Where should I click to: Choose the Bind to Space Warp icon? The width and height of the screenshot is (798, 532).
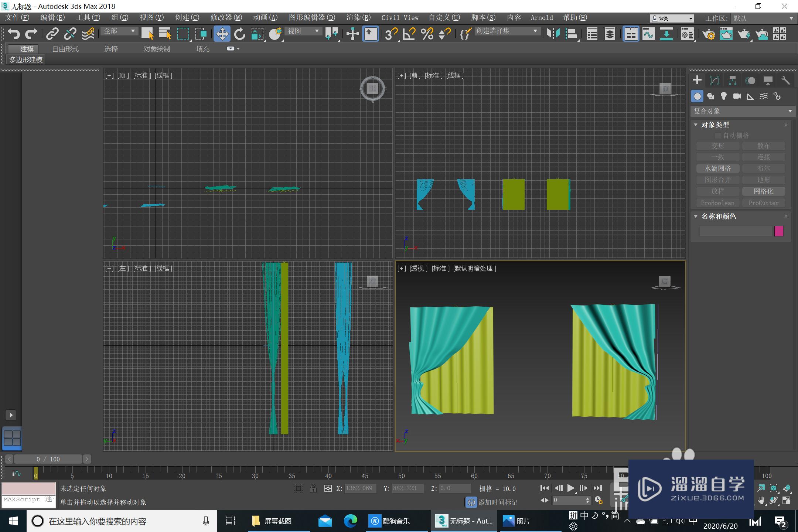[88, 34]
